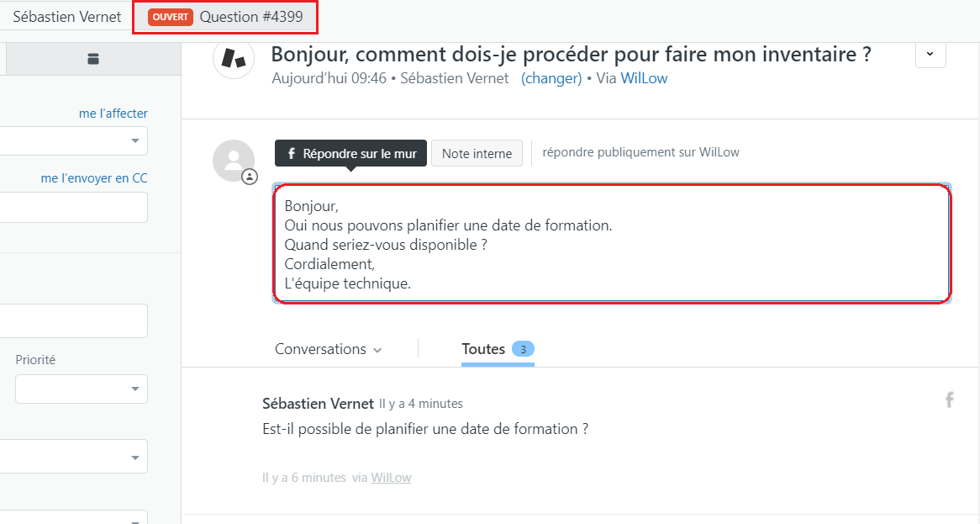The height and width of the screenshot is (524, 980).
Task: Open the ticket options chevron at top right
Action: click(930, 55)
